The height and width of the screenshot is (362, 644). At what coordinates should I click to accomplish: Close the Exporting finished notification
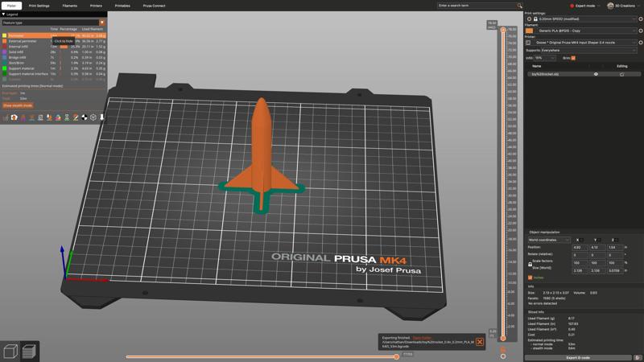point(480,342)
